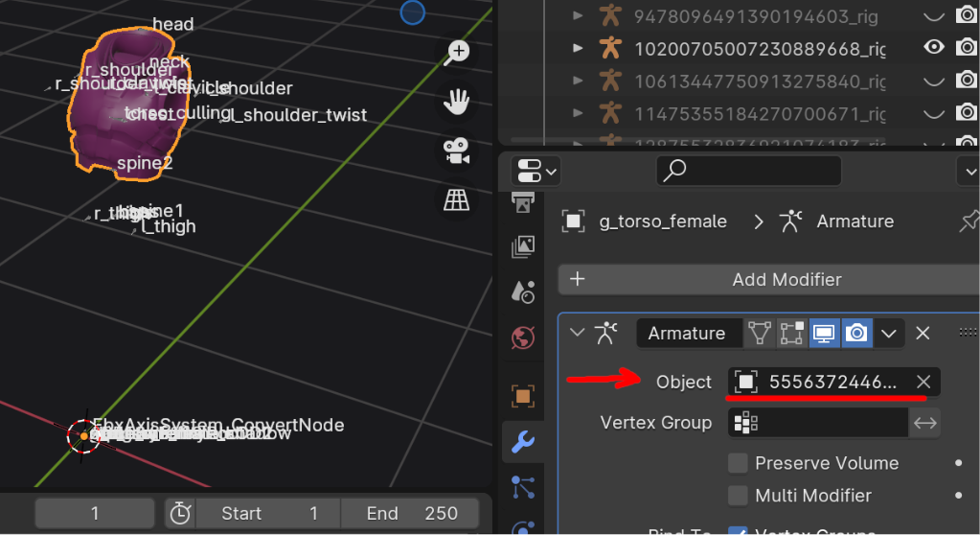The image size is (980, 535).
Task: Click the Armature modifier name field
Action: click(689, 333)
